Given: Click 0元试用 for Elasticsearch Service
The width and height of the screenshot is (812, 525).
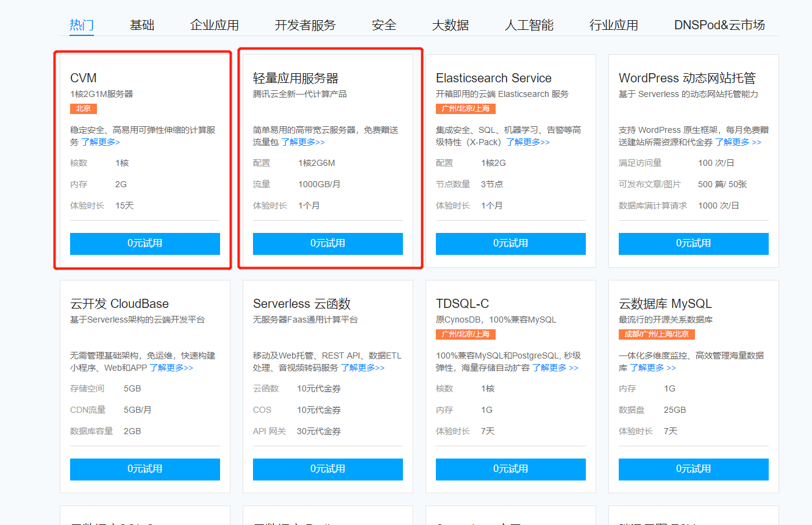Looking at the screenshot, I should [511, 243].
